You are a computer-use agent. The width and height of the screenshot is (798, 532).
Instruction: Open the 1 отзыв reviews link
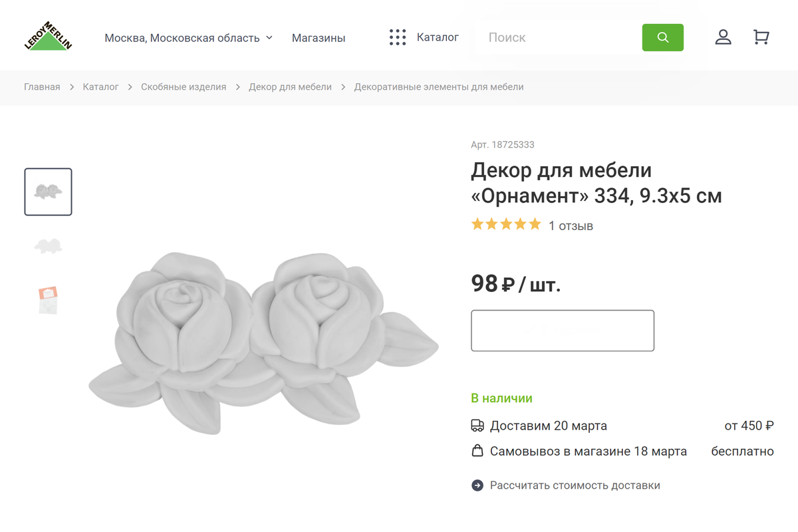tap(571, 226)
